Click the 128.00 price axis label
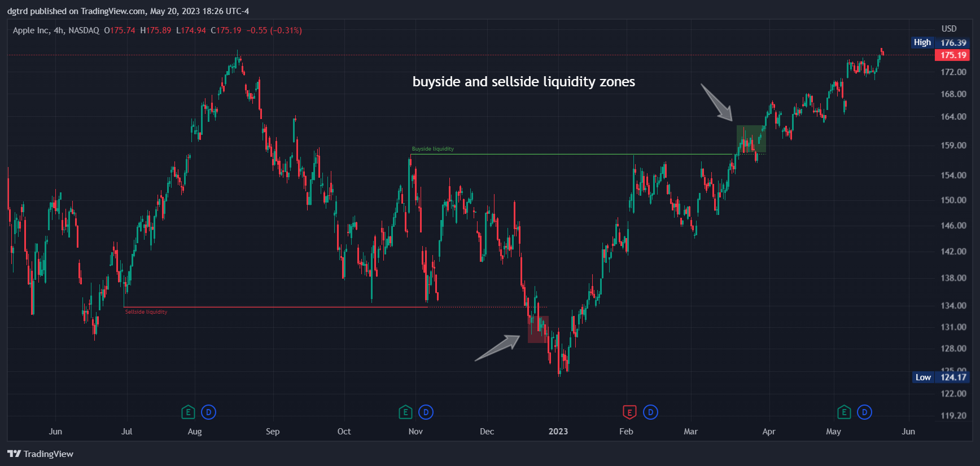 coord(953,349)
